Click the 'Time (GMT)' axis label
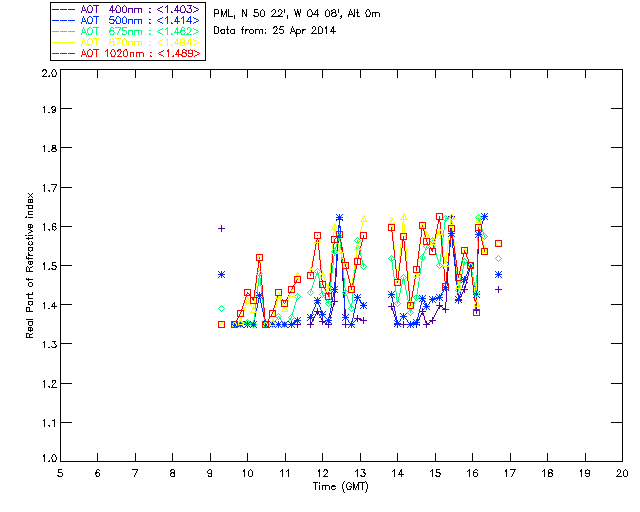The width and height of the screenshot is (640, 512). [340, 487]
